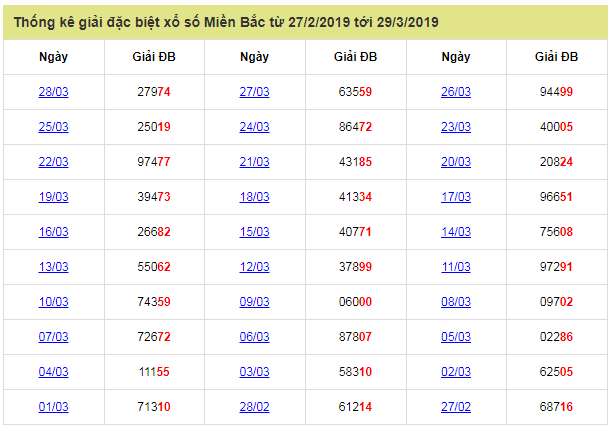
Task: Open the 26/03 result link
Action: (455, 92)
